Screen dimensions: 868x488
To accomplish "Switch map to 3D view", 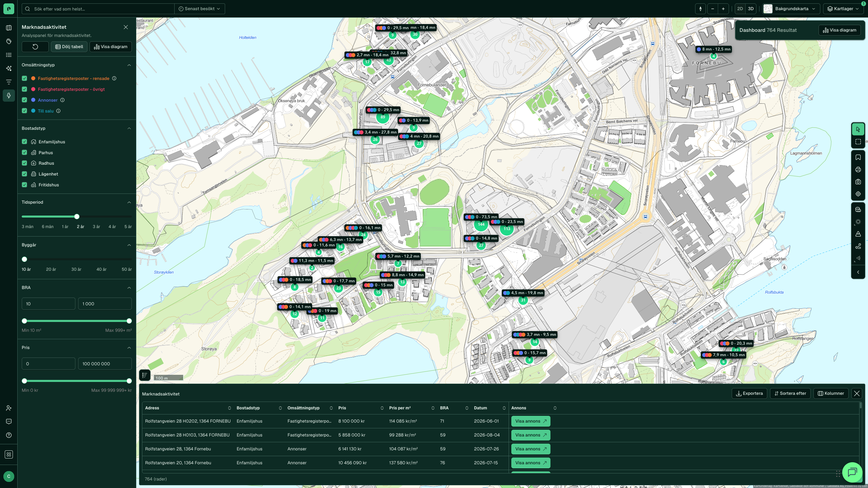I will tap(751, 9).
